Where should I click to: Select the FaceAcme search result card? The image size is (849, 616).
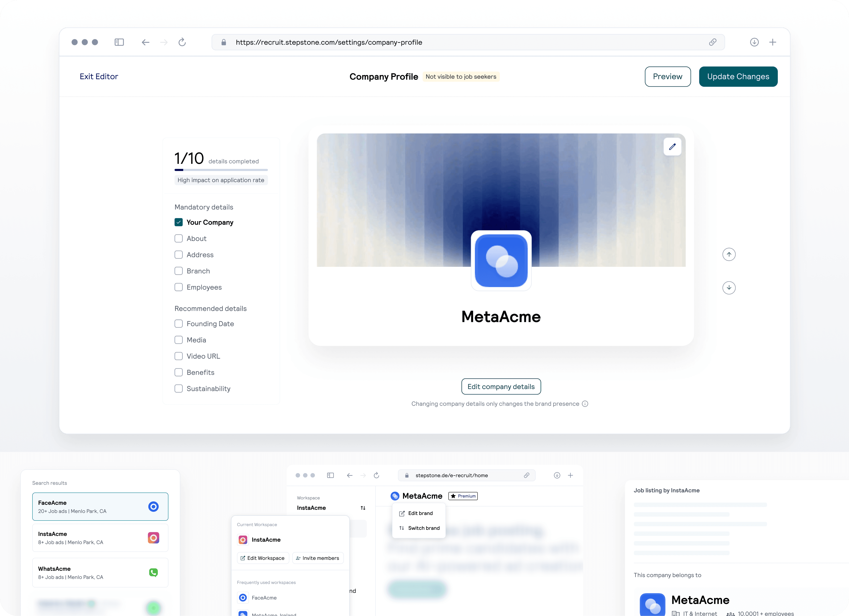click(x=100, y=507)
